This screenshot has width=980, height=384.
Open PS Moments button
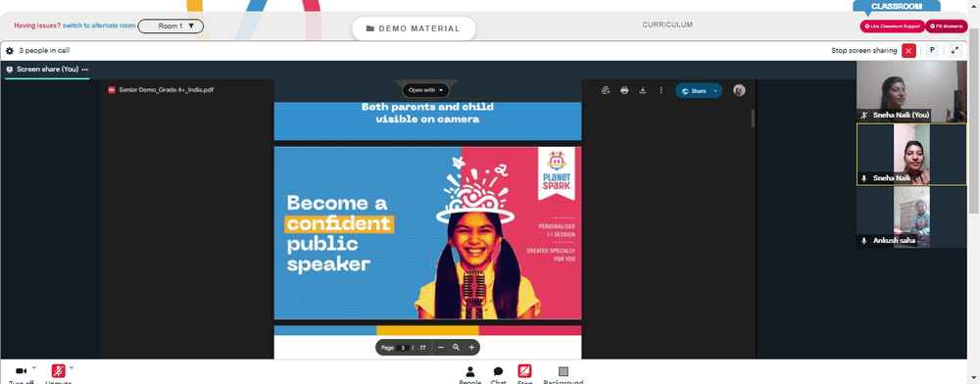pos(947,26)
